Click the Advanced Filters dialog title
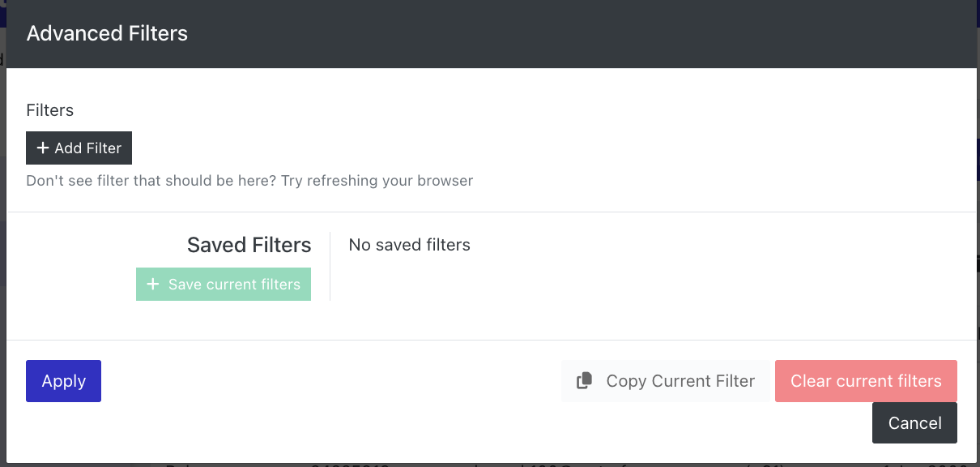This screenshot has width=980, height=467. click(107, 33)
